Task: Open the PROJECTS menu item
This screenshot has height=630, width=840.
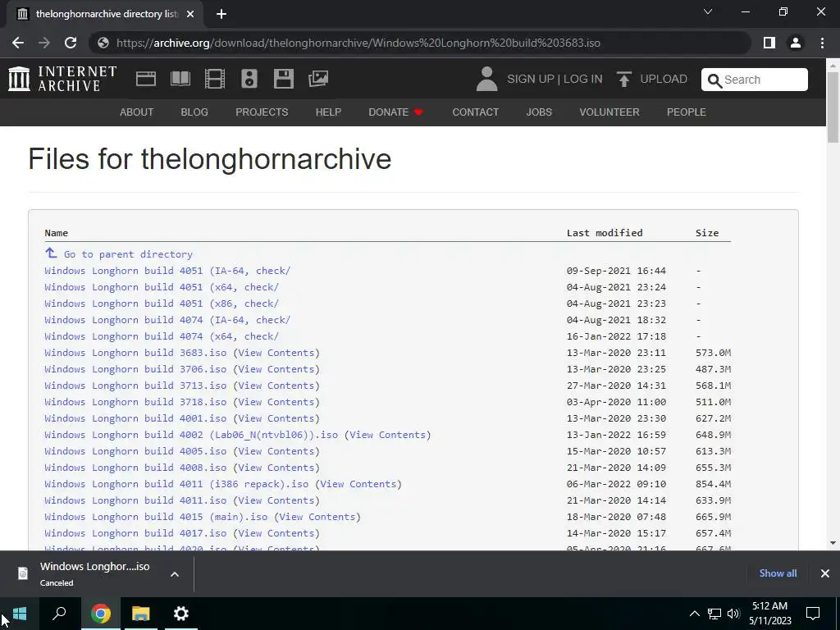Action: (x=262, y=112)
